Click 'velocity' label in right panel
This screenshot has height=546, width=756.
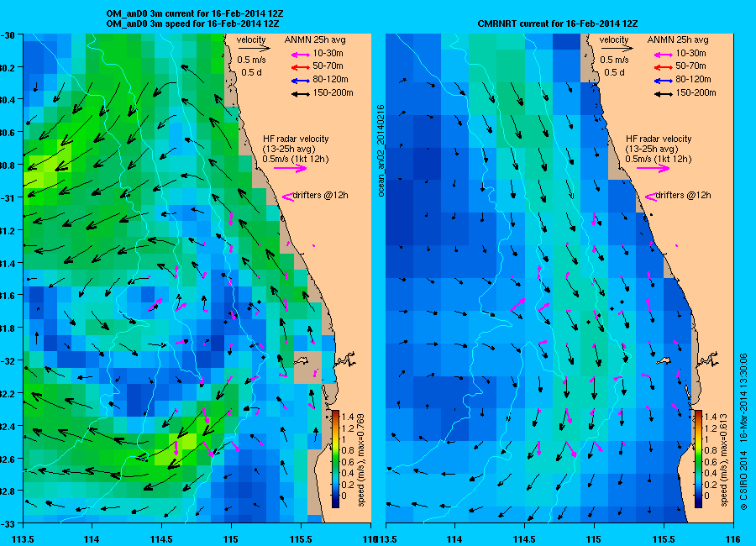614,40
